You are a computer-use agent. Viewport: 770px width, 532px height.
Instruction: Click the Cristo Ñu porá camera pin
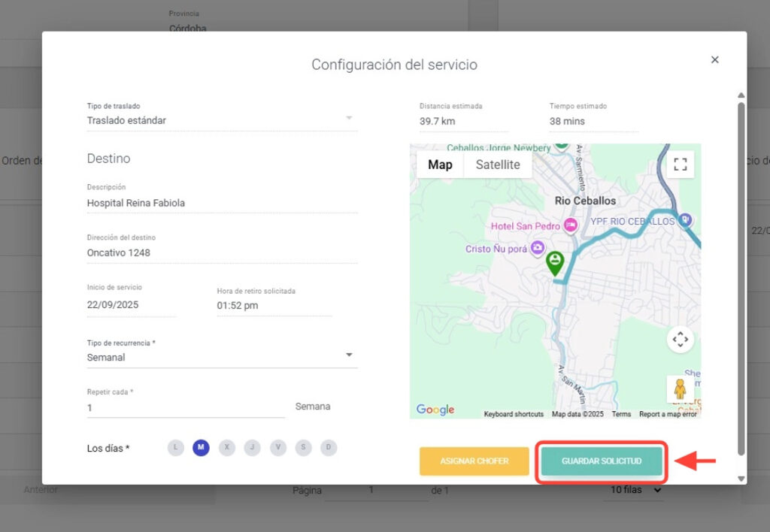pyautogui.click(x=537, y=248)
